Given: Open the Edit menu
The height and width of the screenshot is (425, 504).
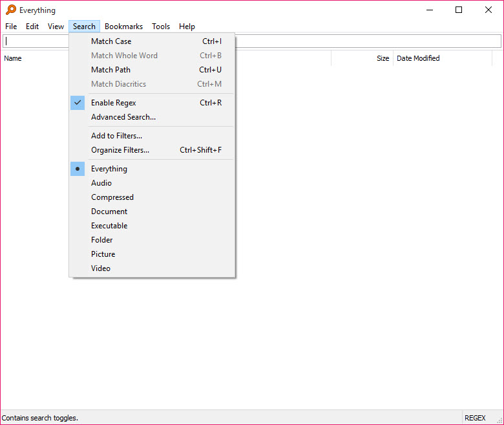Looking at the screenshot, I should click(x=32, y=27).
